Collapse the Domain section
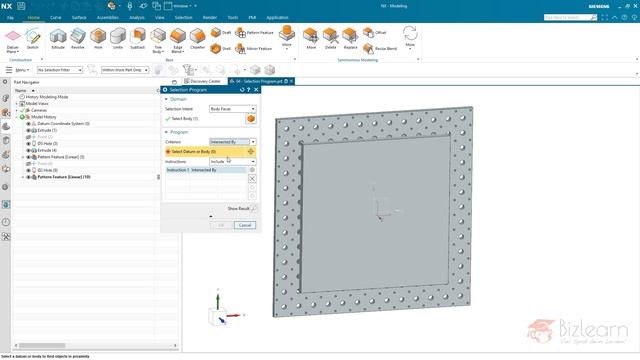 167,99
